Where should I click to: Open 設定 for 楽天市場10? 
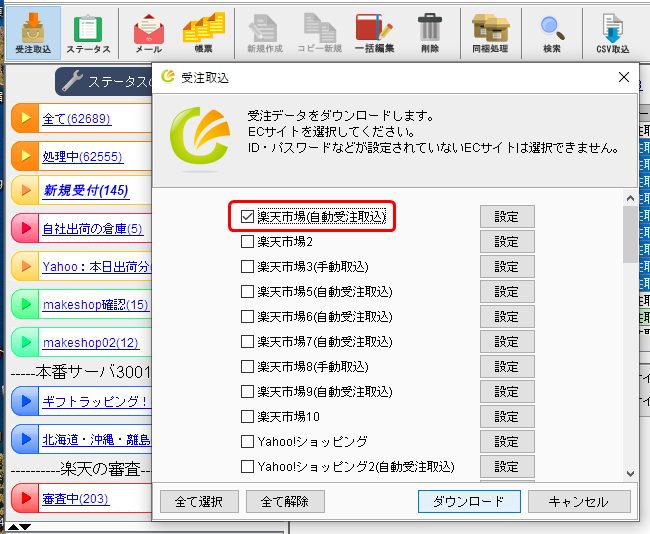pos(507,416)
